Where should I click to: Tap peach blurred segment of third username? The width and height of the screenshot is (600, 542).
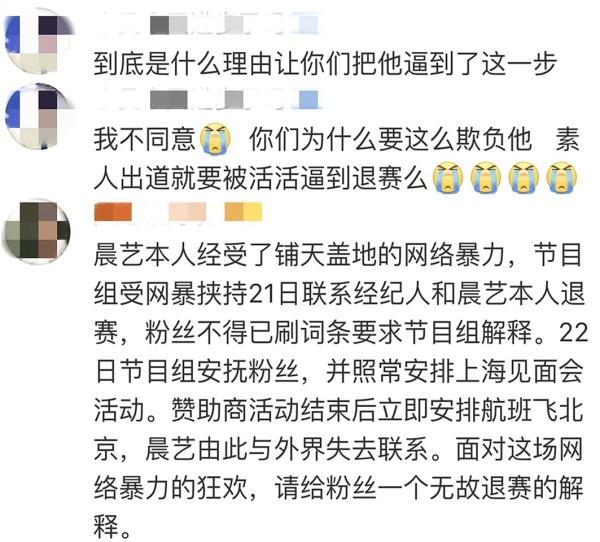pos(188,212)
